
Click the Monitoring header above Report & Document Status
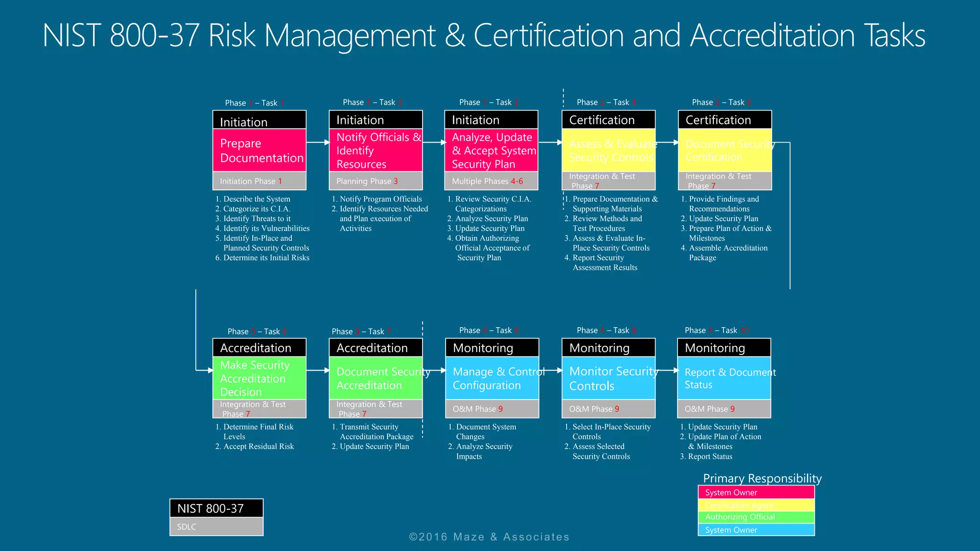(x=724, y=348)
